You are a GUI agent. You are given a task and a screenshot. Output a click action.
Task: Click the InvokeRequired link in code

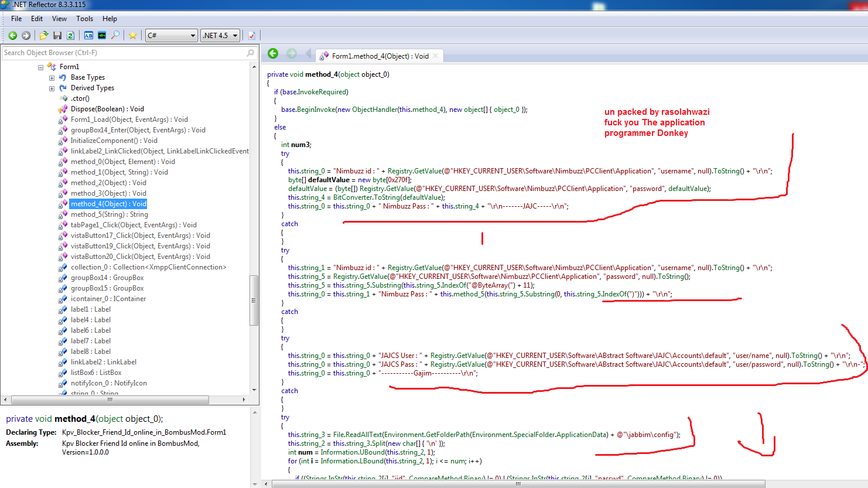(x=323, y=92)
